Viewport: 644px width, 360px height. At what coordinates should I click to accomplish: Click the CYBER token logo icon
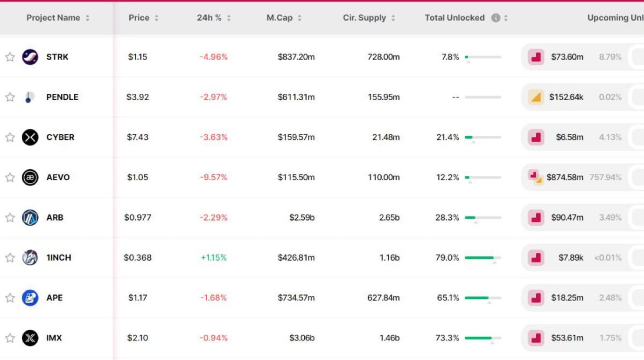point(30,137)
